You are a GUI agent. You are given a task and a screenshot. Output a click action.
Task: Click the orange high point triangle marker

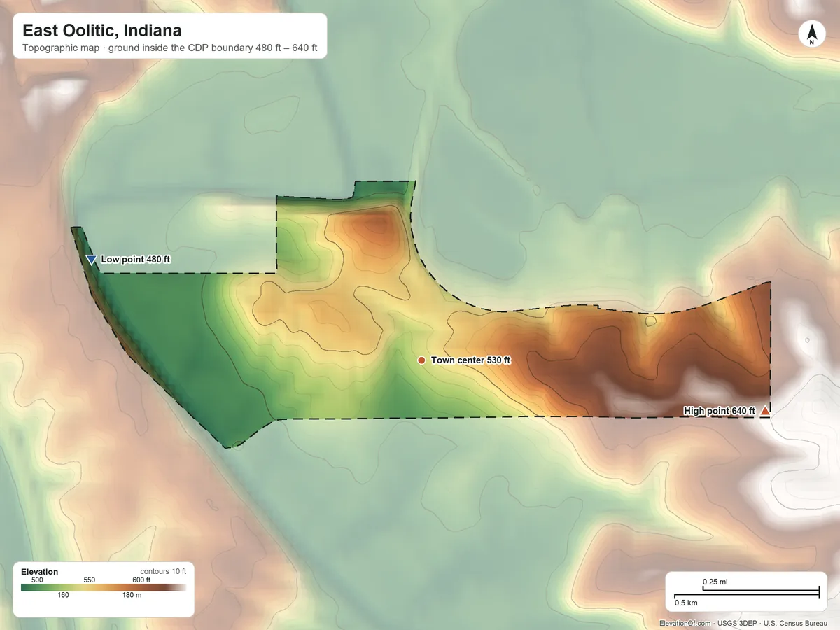pyautogui.click(x=765, y=412)
